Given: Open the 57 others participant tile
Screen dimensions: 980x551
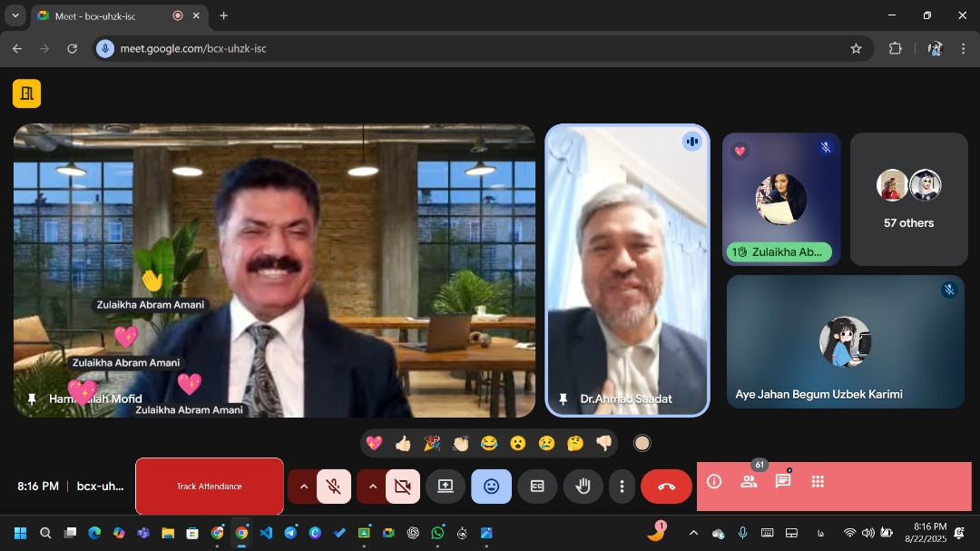Looking at the screenshot, I should point(908,200).
